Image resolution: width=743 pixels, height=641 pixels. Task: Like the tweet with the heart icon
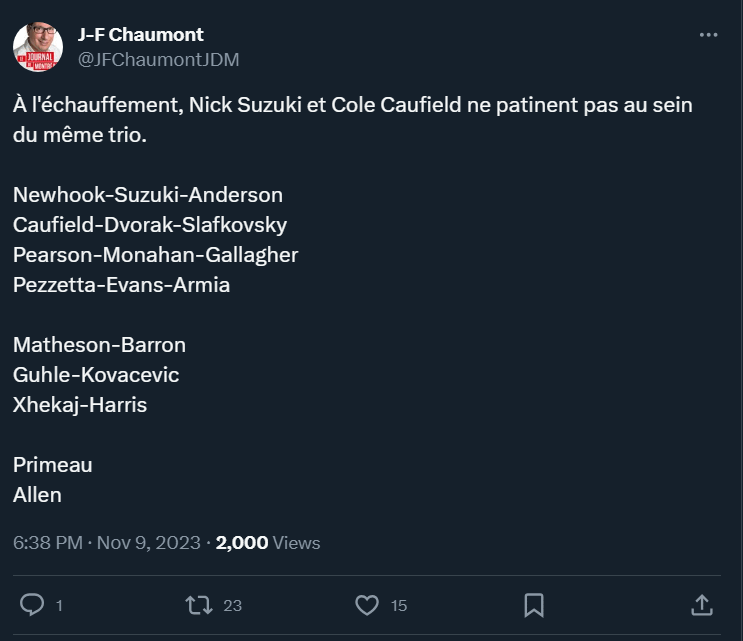(367, 604)
